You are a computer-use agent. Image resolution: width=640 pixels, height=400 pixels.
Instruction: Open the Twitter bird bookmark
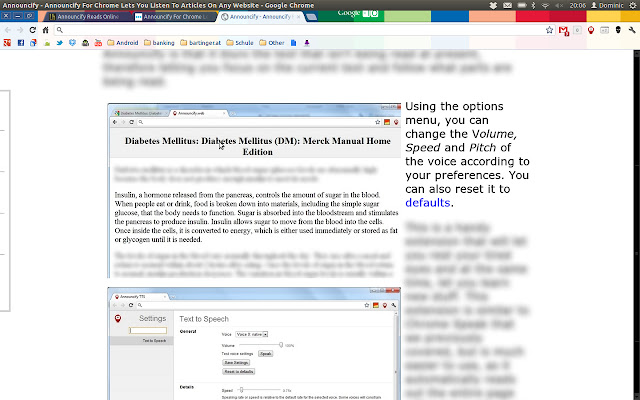[60, 42]
